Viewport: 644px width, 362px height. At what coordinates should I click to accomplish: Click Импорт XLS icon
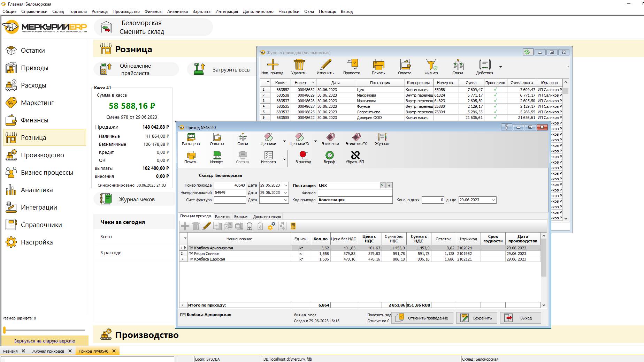[x=217, y=155]
